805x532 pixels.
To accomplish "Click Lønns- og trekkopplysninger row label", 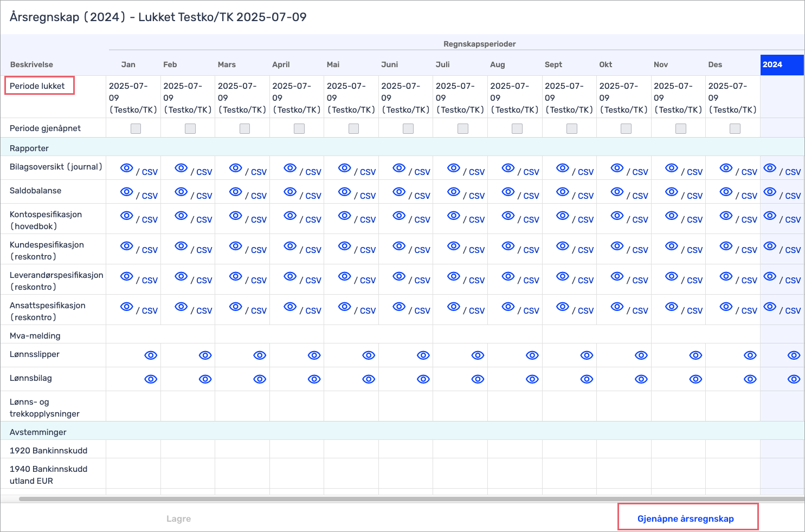I will coord(44,408).
